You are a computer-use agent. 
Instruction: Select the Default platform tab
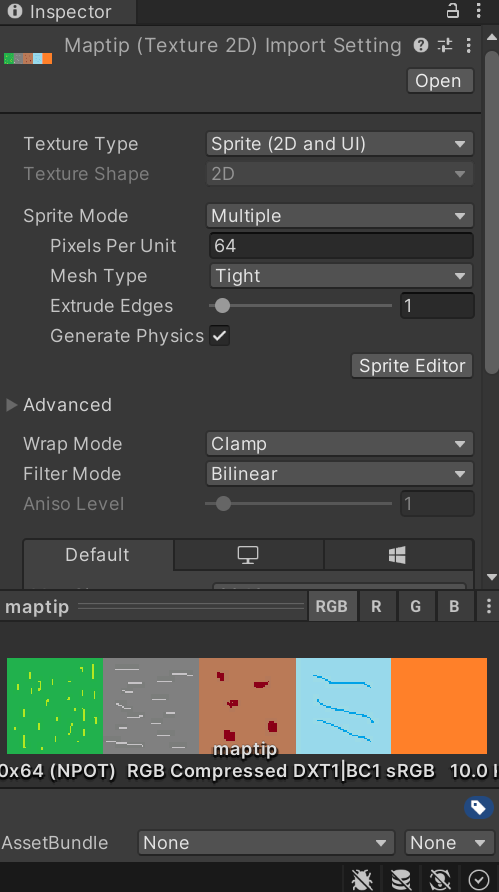[98, 555]
